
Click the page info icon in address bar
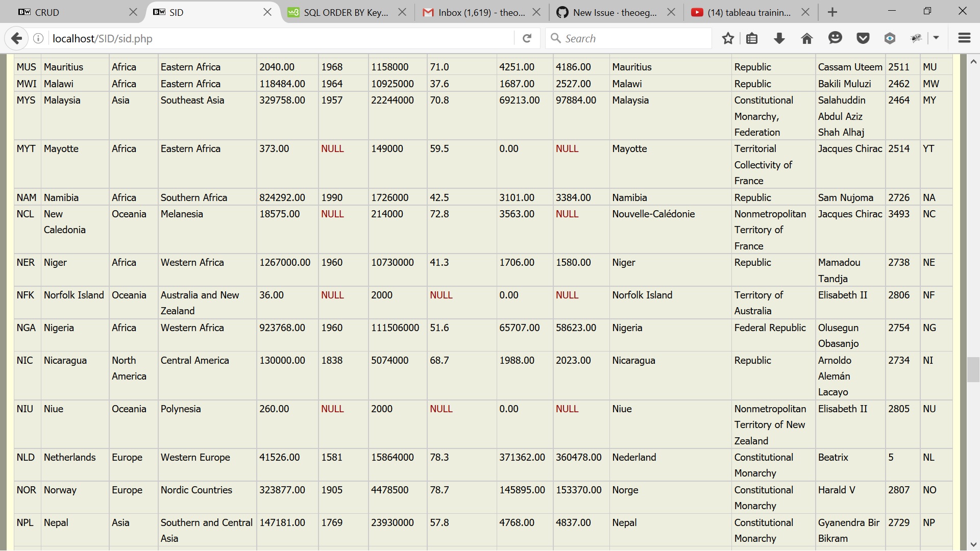[38, 38]
